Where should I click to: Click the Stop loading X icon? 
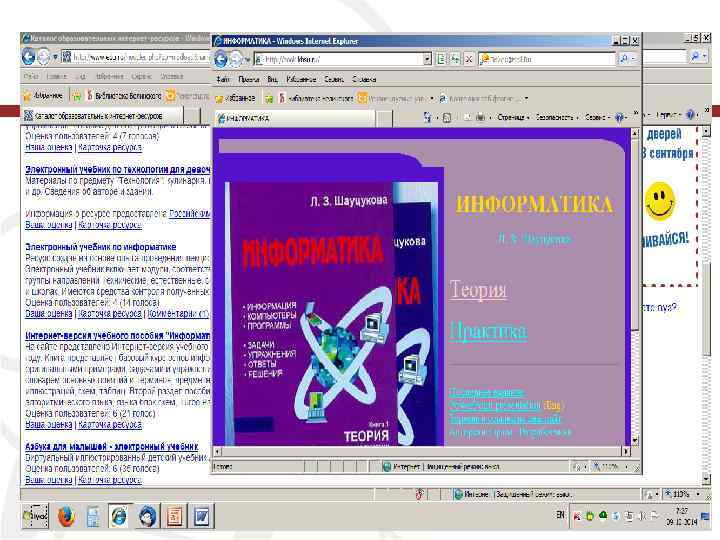click(468, 59)
